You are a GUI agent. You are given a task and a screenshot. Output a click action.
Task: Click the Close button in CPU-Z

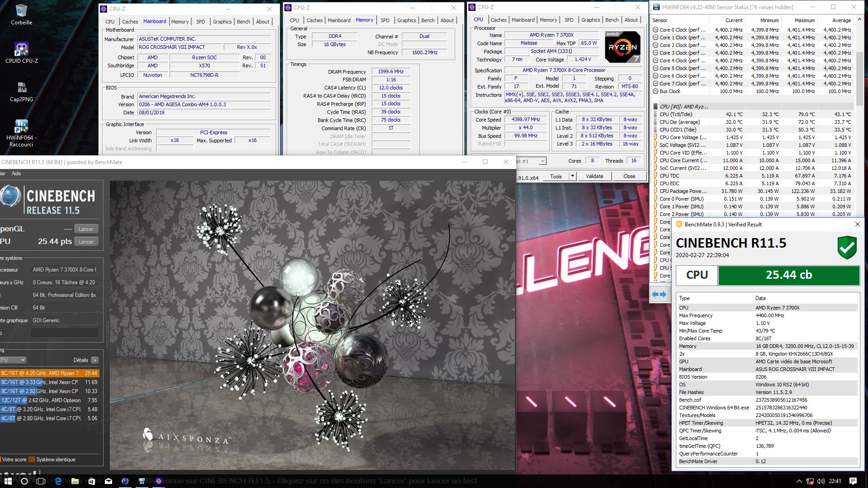coord(629,177)
